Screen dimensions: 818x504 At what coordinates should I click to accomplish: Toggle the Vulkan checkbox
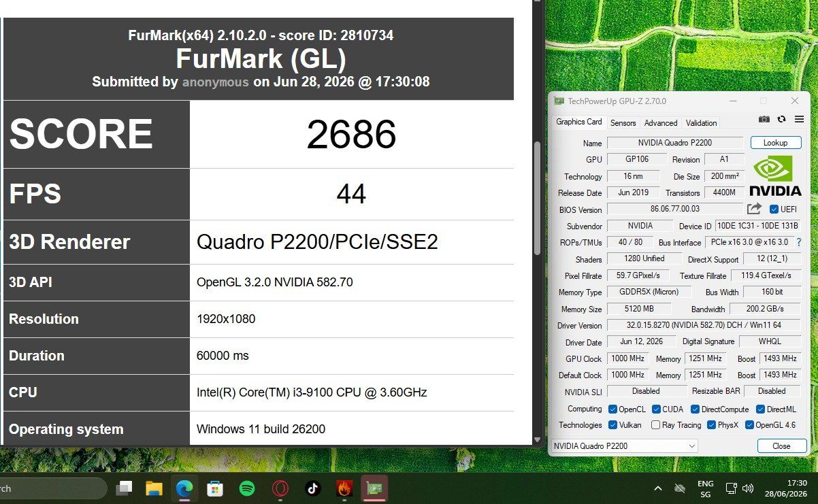click(x=612, y=425)
